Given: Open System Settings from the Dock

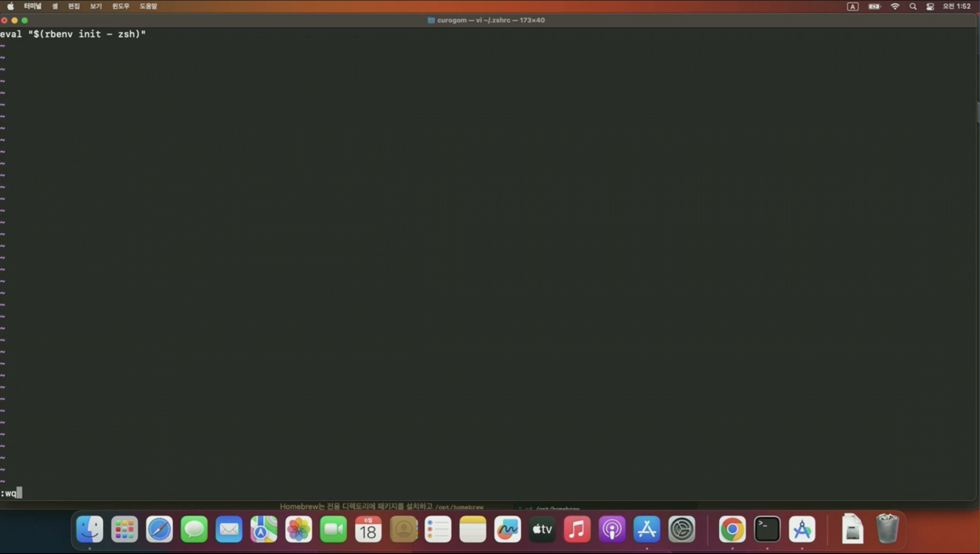Looking at the screenshot, I should [681, 529].
